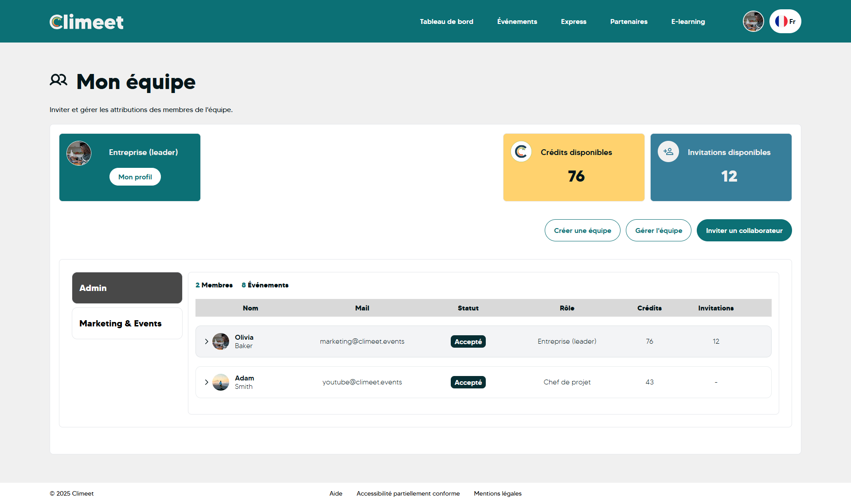Click the add-person invitations icon
Viewport: 851px width, 504px height.
coord(668,152)
